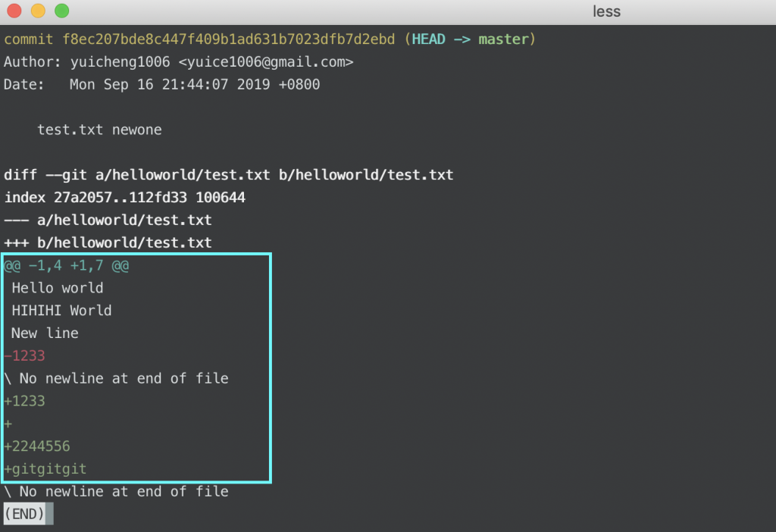Click the author name yuicheng1006
776x532 pixels.
(x=120, y=62)
